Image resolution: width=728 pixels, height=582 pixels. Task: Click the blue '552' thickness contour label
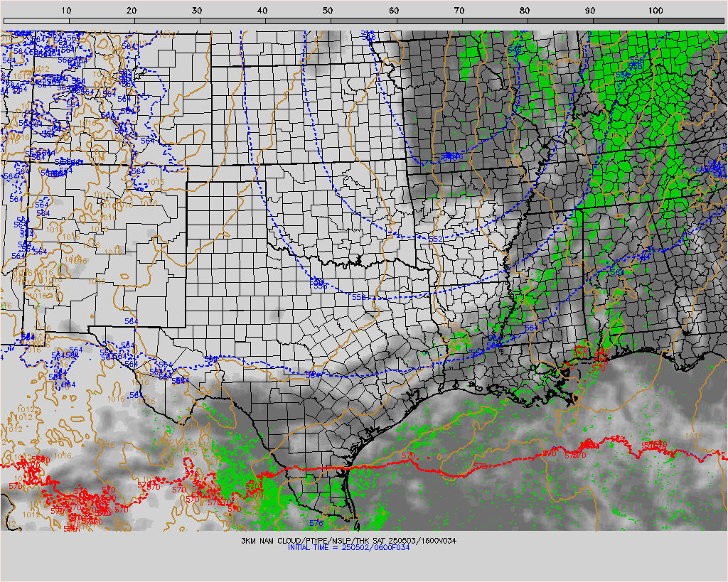point(436,239)
